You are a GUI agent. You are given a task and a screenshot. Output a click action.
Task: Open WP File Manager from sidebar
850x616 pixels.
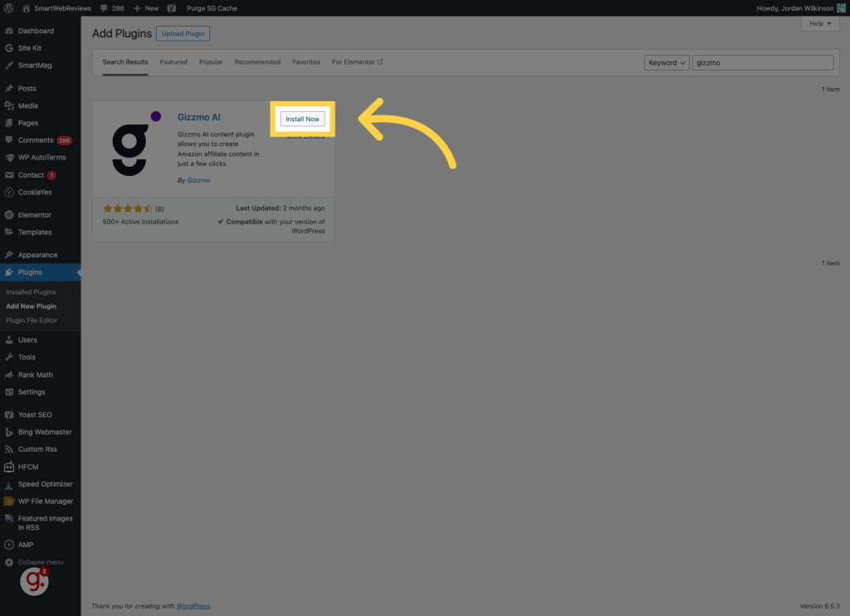tap(45, 501)
